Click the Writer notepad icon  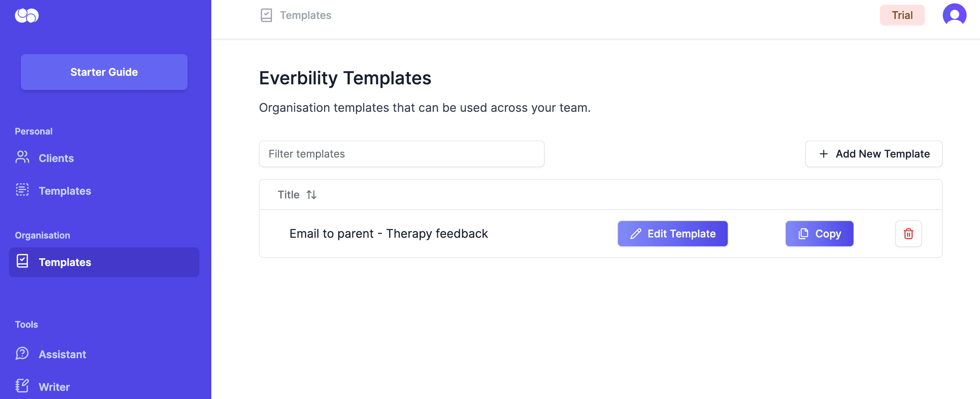click(22, 386)
